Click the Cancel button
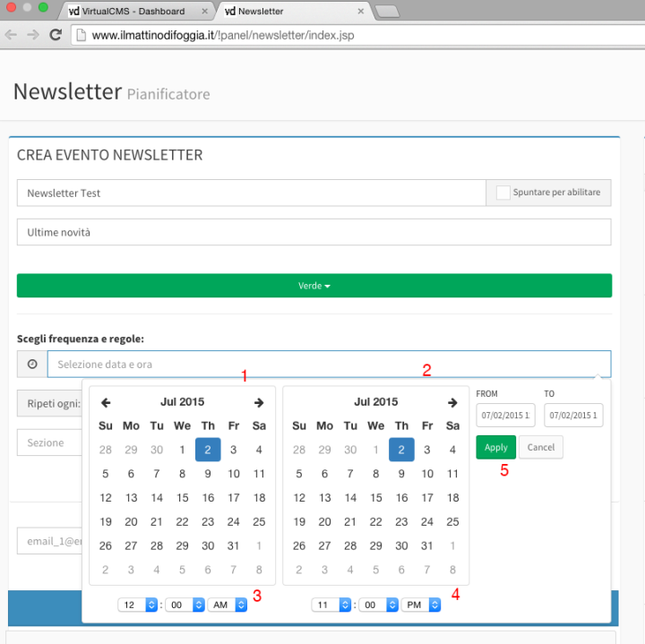645x644 pixels. pos(540,447)
